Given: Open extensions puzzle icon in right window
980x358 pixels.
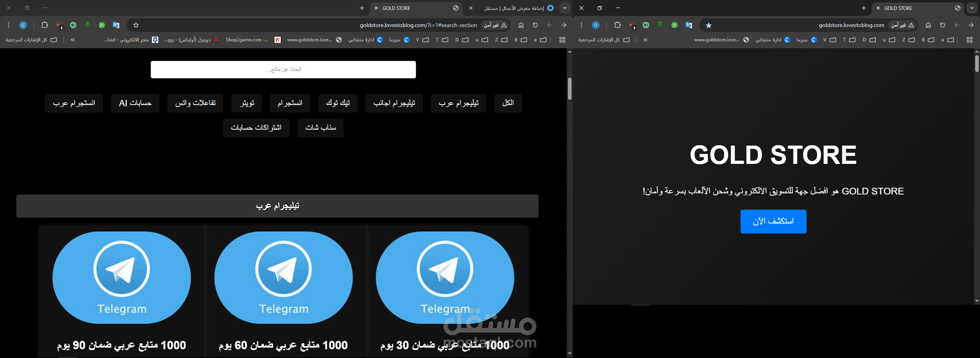Looking at the screenshot, I should [617, 25].
